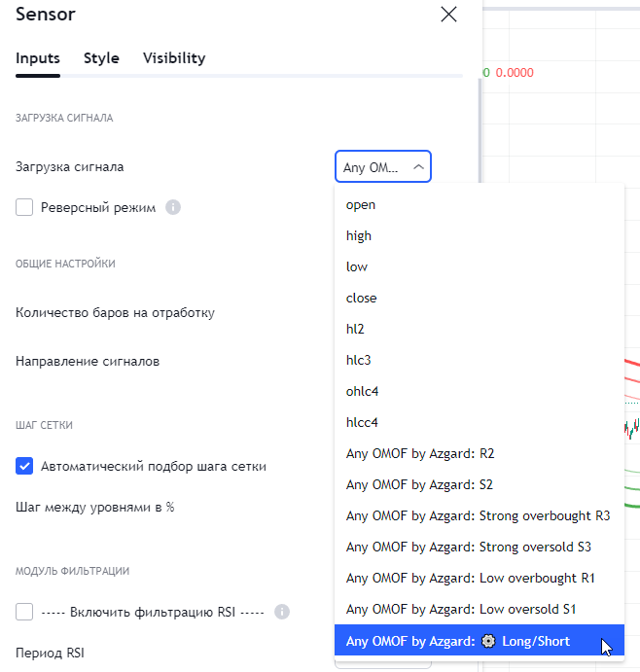Image resolution: width=640 pixels, height=672 pixels.
Task: Choose the ohlc4 source option
Action: coord(363,391)
